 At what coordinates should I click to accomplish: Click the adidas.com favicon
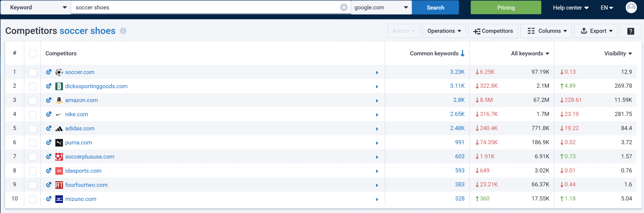coord(59,129)
